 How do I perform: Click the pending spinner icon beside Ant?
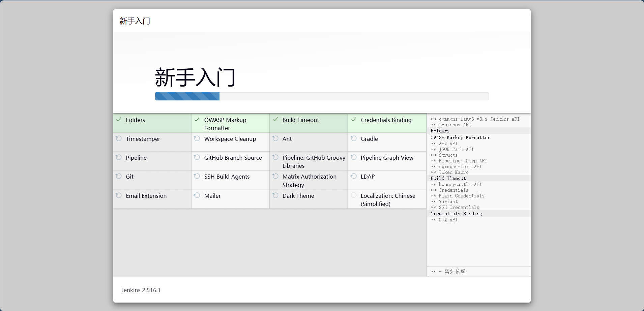[275, 138]
